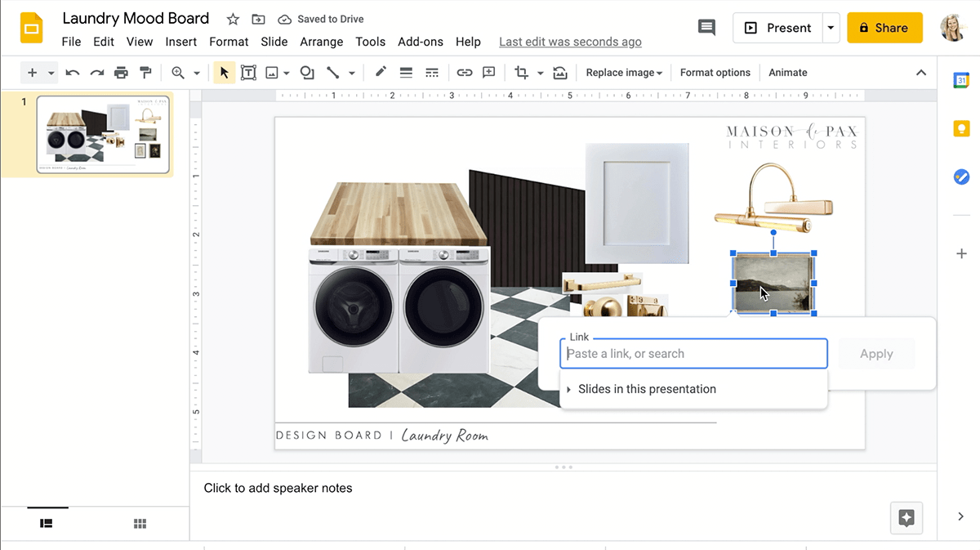Click the Undo arrow in the toolbar
Viewport: 980px width, 550px height.
click(x=73, y=73)
